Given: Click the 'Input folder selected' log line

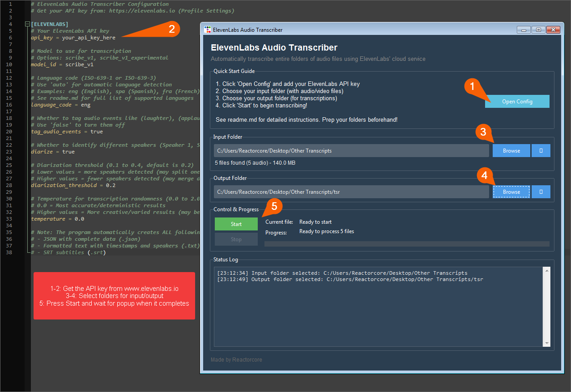Looking at the screenshot, I should 342,273.
